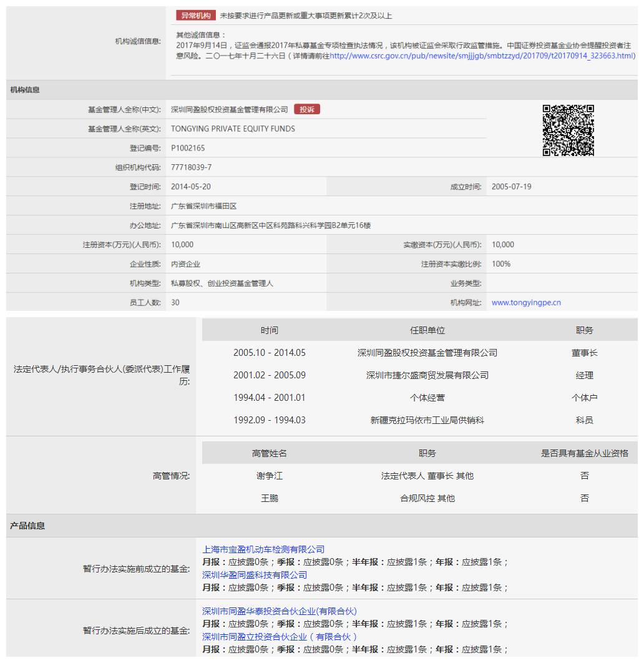Screen dimensions: 644x663
Task: Open 深圳市同盈华泰投资合伙企业(有限合伙) link
Action: pos(280,611)
